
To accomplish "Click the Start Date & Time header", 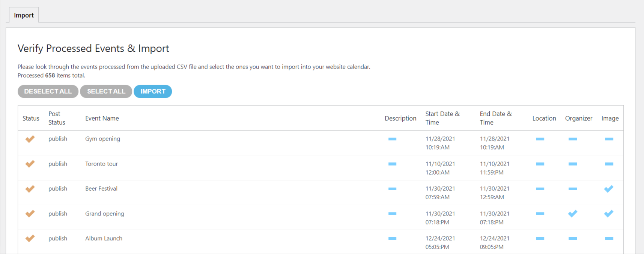I will click(442, 118).
